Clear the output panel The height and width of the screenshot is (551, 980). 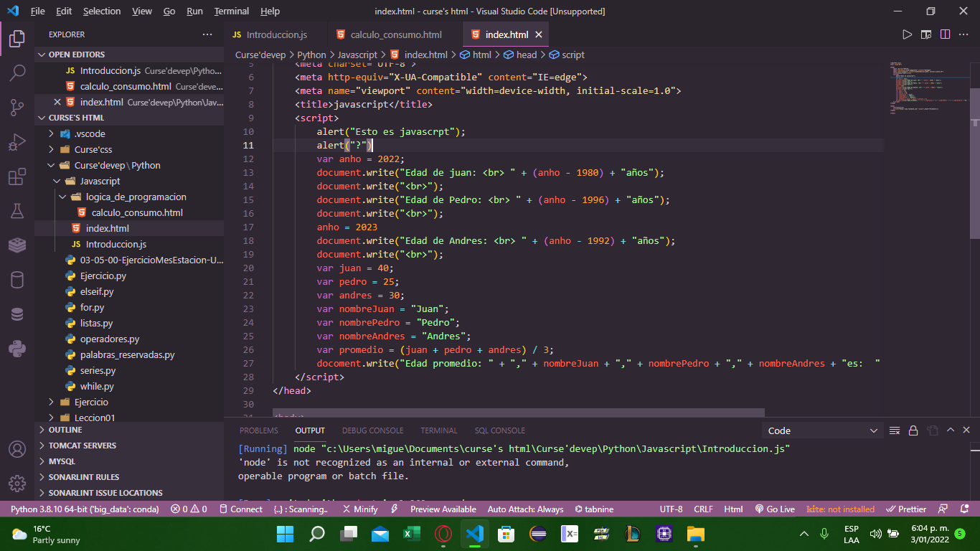pos(895,430)
